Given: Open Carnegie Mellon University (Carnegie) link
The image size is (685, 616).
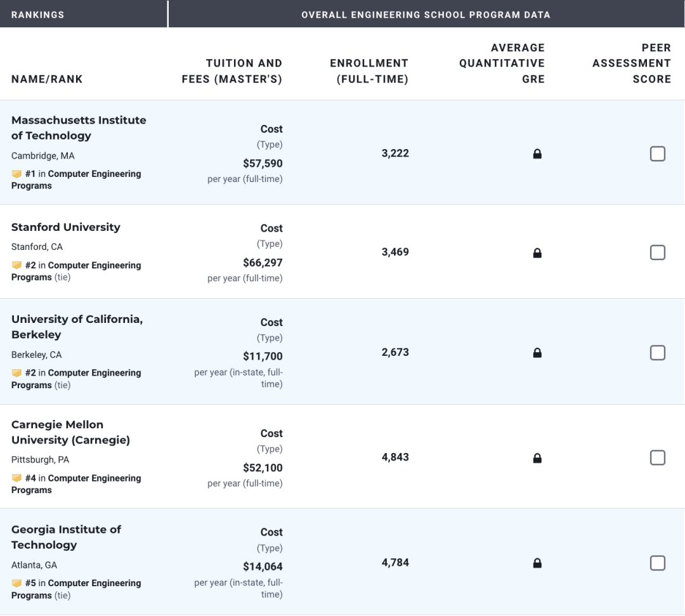Looking at the screenshot, I should [71, 432].
